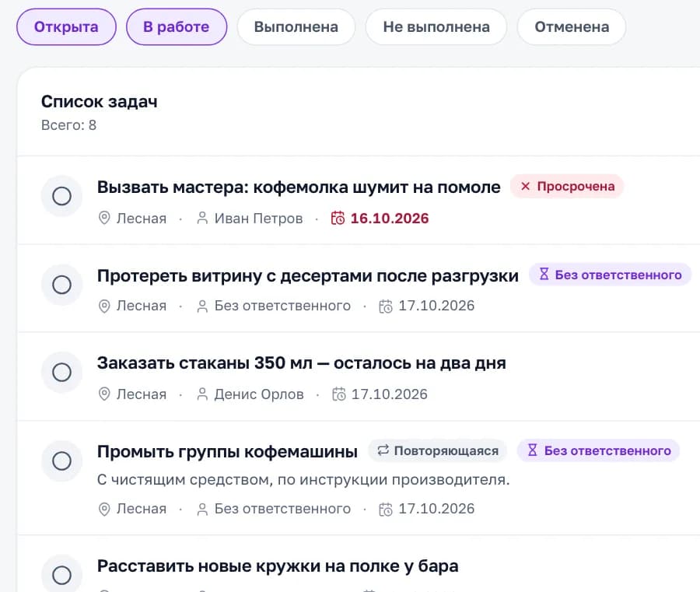Click 'Без ответственного' assignee text in 'Промыть группы' row
Screen dimensions: 700x592
(x=282, y=509)
